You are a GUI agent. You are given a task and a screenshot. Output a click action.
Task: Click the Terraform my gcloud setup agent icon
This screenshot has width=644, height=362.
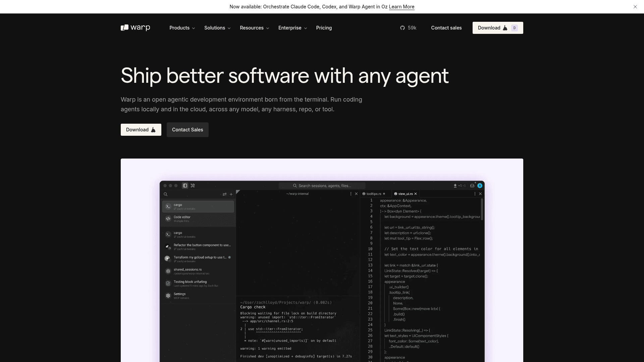(x=167, y=258)
